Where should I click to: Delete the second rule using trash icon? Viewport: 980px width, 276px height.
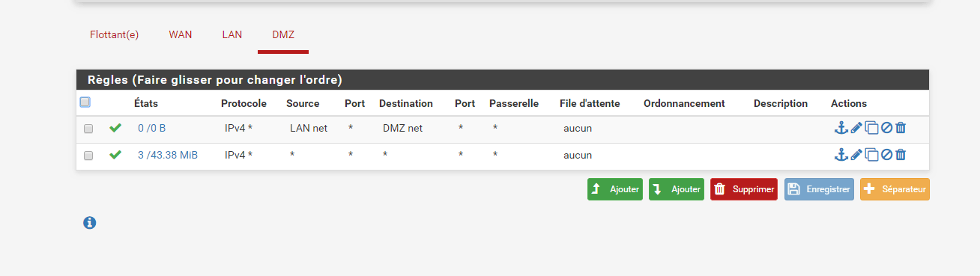[x=901, y=155]
